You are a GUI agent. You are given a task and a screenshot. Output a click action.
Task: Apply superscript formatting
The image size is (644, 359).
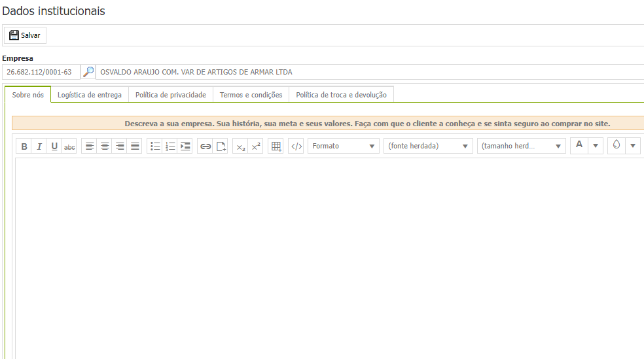[x=256, y=146]
